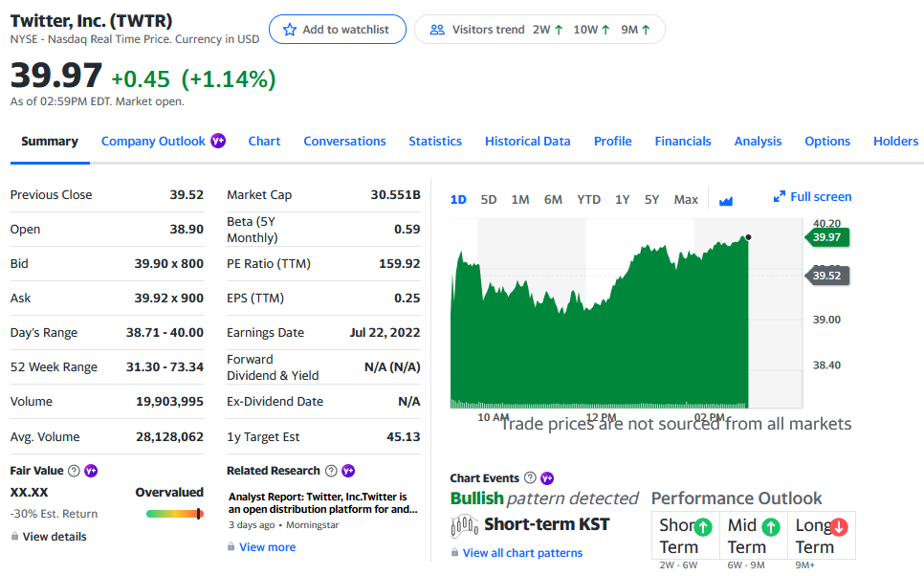Image resolution: width=924 pixels, height=576 pixels.
Task: Click the Beta value 0.59
Action: (407, 229)
